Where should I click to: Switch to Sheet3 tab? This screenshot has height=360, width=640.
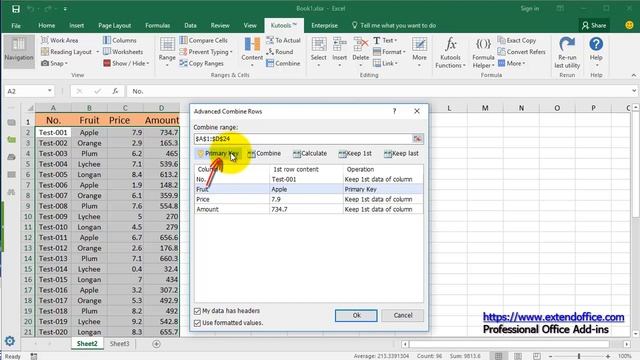coord(119,344)
